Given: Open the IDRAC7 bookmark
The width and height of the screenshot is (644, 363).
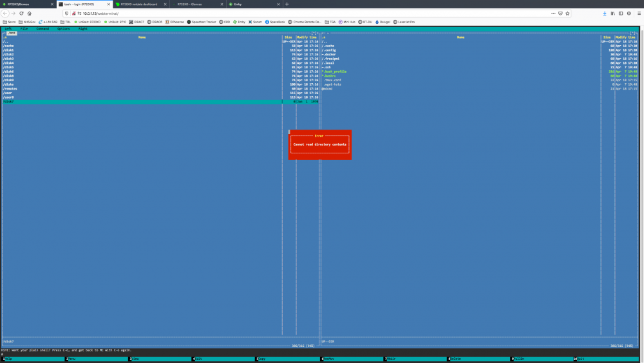Looking at the screenshot, I should click(137, 22).
